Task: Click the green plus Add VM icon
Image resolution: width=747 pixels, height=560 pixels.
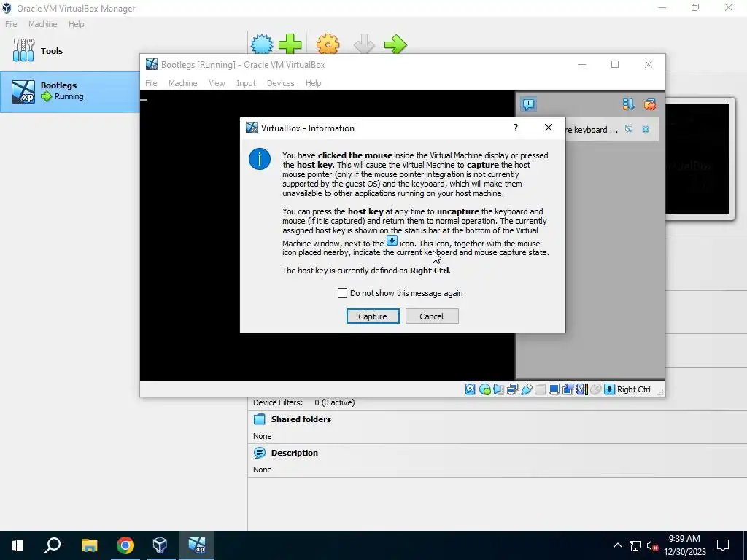Action: point(290,44)
